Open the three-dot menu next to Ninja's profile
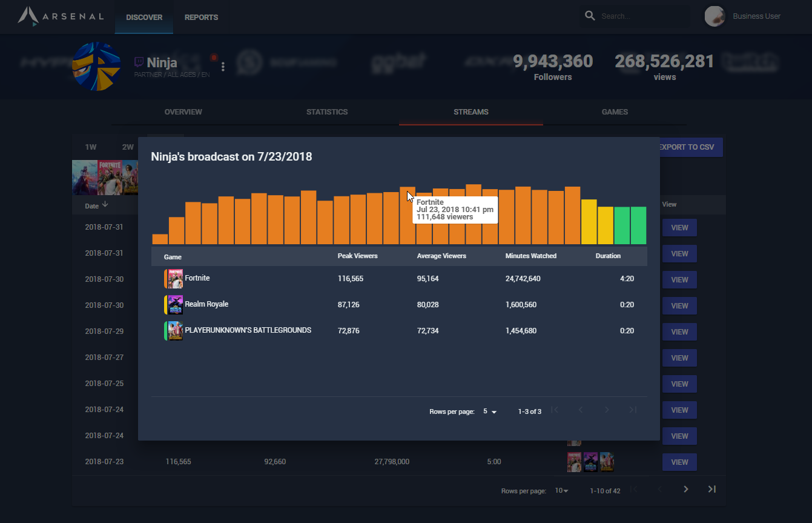Viewport: 812px width, 523px height. click(222, 65)
